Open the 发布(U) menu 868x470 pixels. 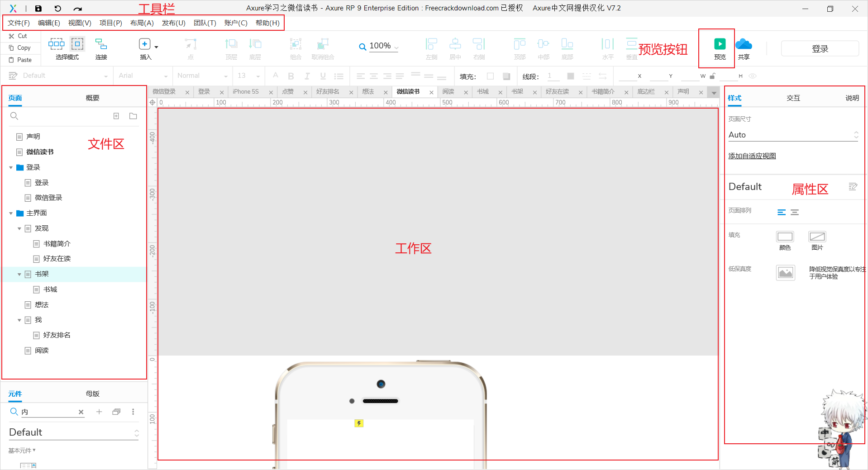point(174,23)
